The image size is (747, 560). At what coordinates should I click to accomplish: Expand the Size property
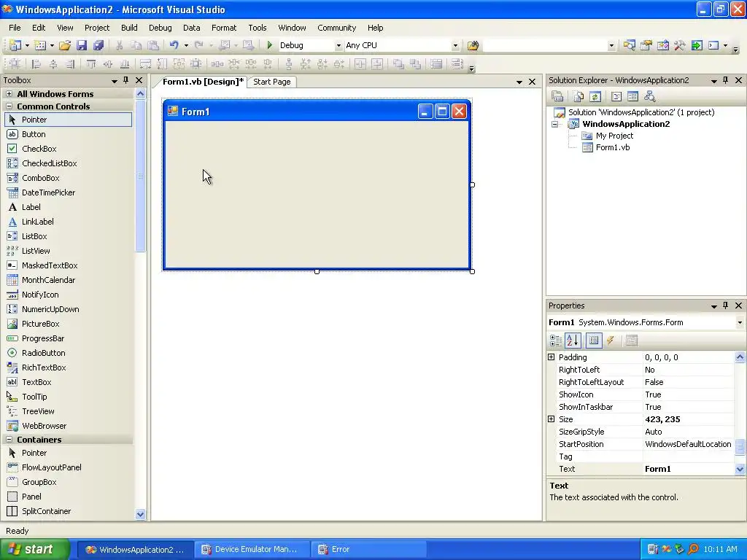(x=551, y=419)
